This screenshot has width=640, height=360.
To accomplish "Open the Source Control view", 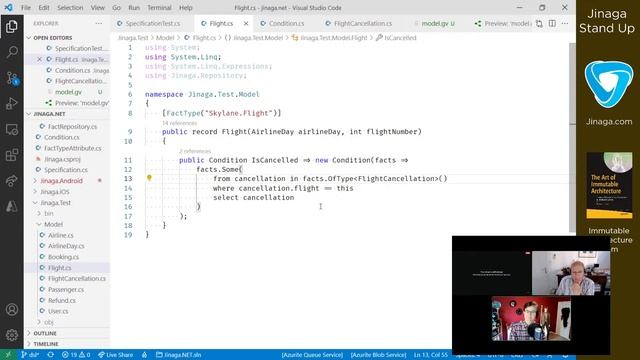I will 12,78.
